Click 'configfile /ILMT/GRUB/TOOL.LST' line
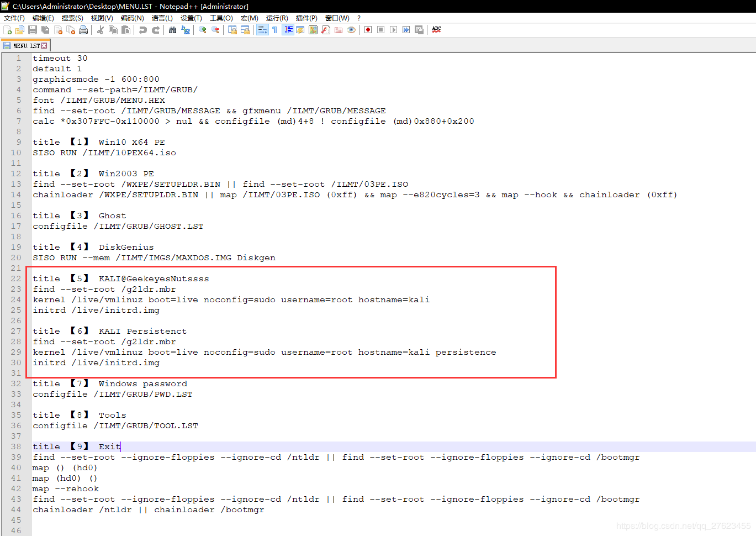This screenshot has width=756, height=536. tap(115, 425)
